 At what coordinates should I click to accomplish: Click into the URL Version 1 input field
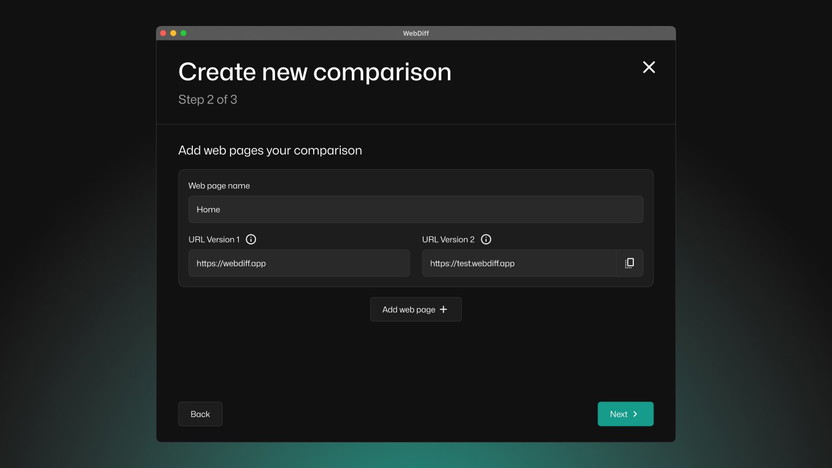[x=298, y=263]
